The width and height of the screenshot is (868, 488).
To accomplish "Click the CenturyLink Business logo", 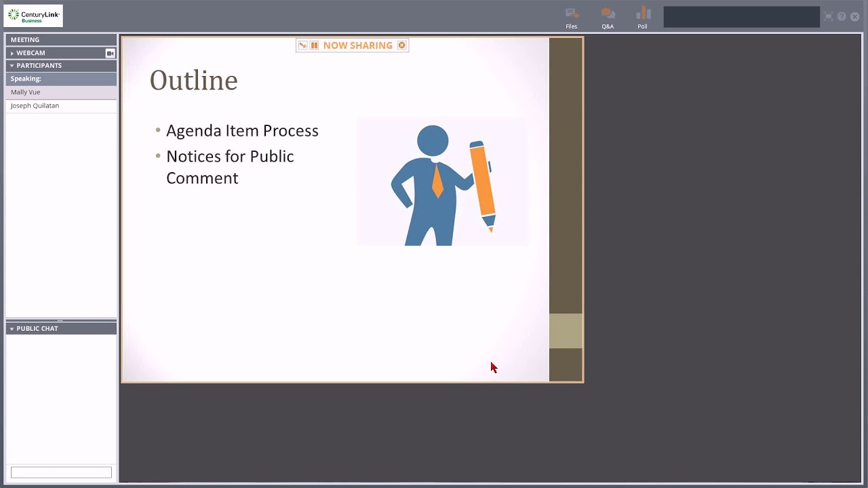I will tap(34, 16).
